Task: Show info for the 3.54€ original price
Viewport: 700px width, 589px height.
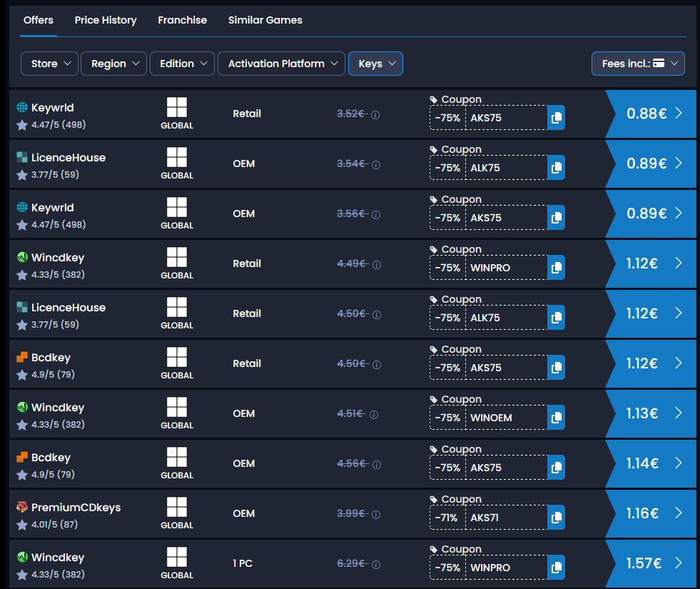Action: point(376,165)
